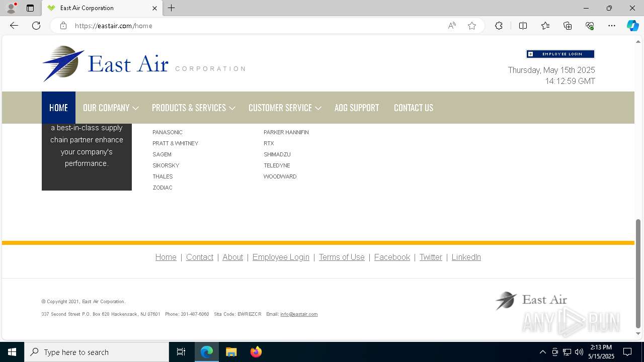
Task: Follow the footer About link
Action: tap(232, 257)
